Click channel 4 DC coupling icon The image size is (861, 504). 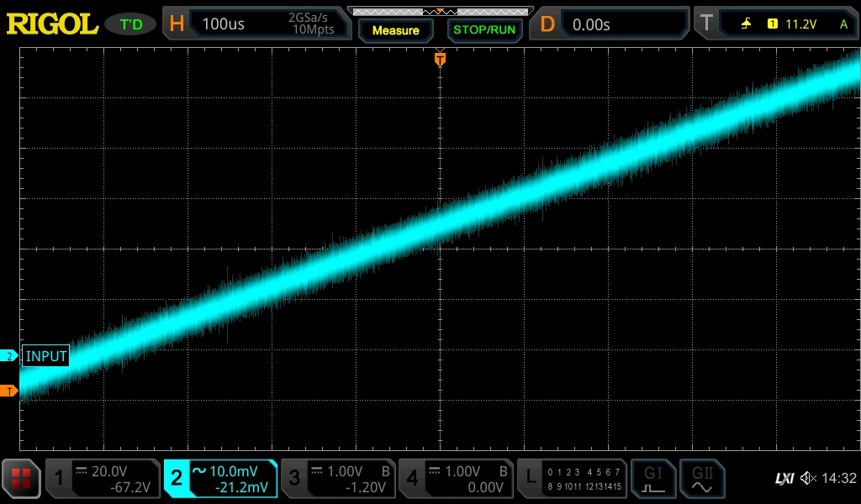coord(435,470)
